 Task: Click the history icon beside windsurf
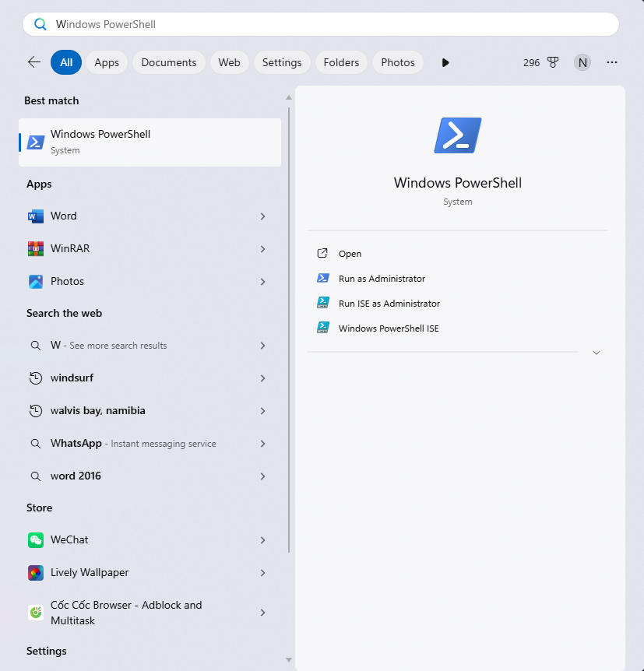(x=36, y=378)
